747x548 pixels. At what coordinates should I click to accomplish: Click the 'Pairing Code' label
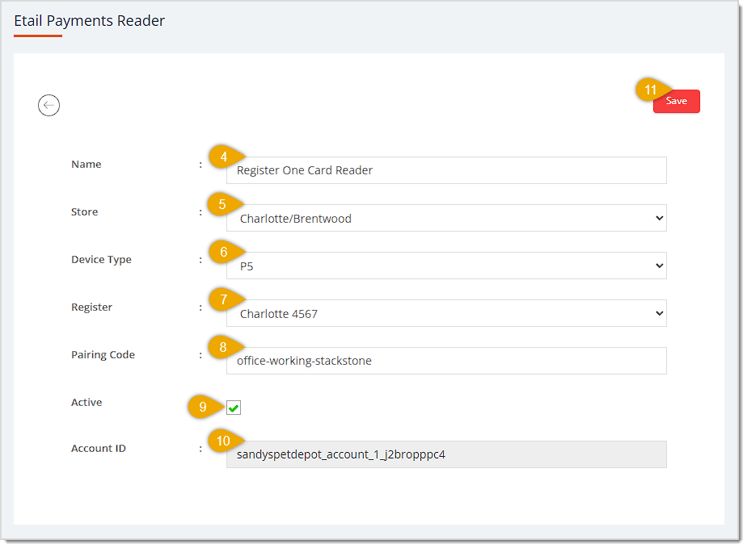click(x=103, y=355)
